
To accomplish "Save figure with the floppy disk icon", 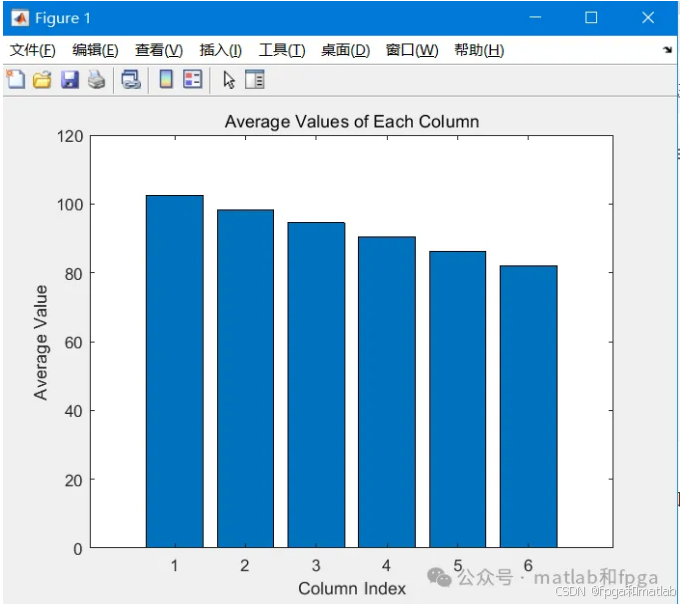I will coord(70,80).
